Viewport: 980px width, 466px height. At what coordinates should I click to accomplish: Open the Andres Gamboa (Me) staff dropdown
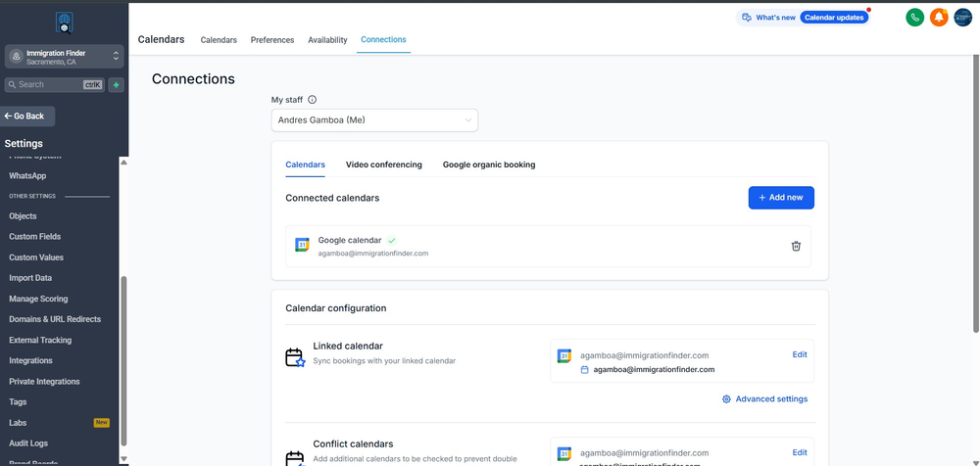tap(374, 120)
